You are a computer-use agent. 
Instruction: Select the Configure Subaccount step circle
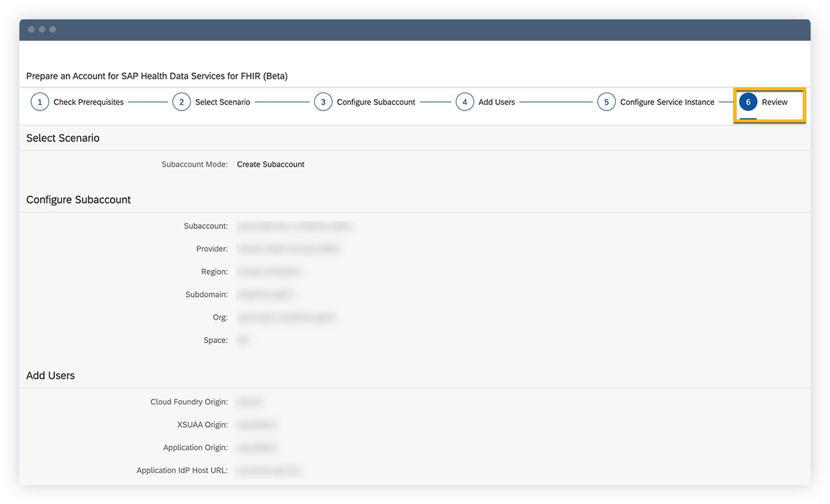[x=323, y=101]
